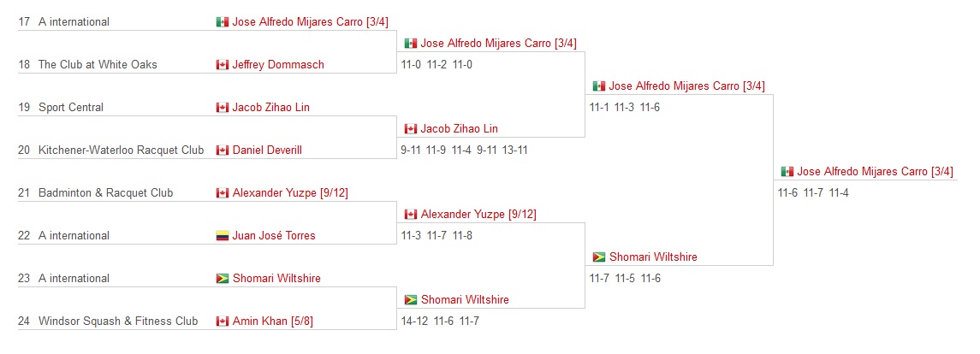Click the 11-6 11-7 11-4 match score
The image size is (980, 354).
(x=813, y=193)
